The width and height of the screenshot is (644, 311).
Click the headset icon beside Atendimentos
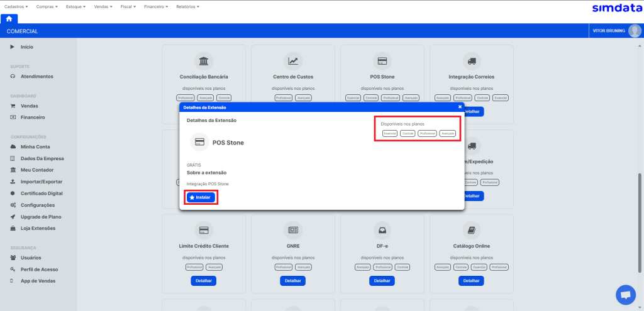click(x=13, y=76)
